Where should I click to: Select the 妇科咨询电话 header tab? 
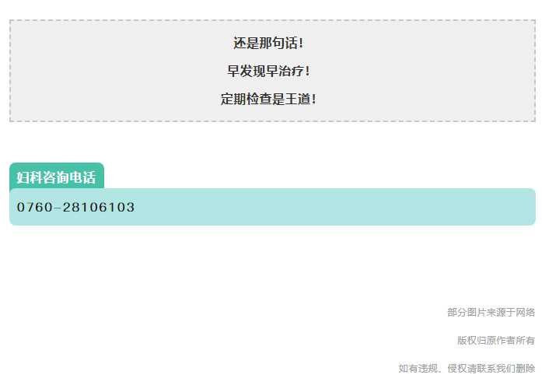point(57,176)
